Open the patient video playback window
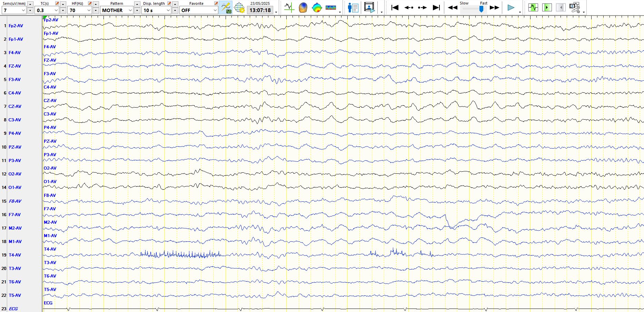Viewport: 644px width, 312px height. 369,7
